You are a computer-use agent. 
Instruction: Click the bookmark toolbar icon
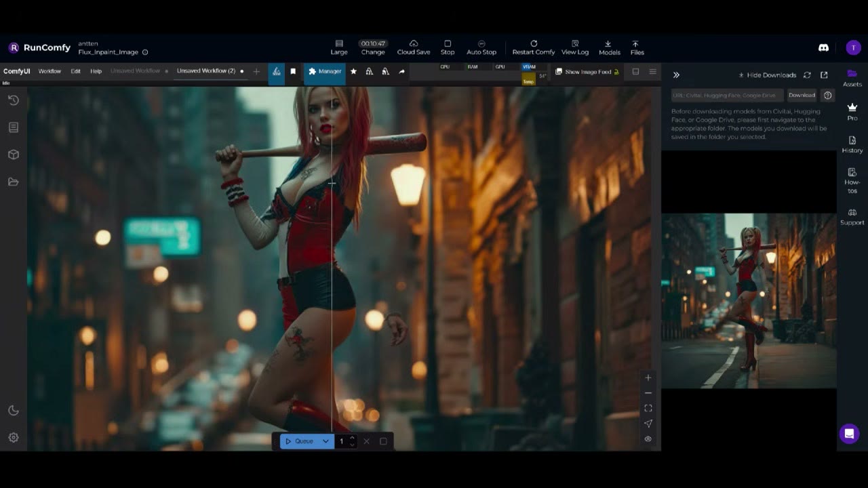point(293,71)
